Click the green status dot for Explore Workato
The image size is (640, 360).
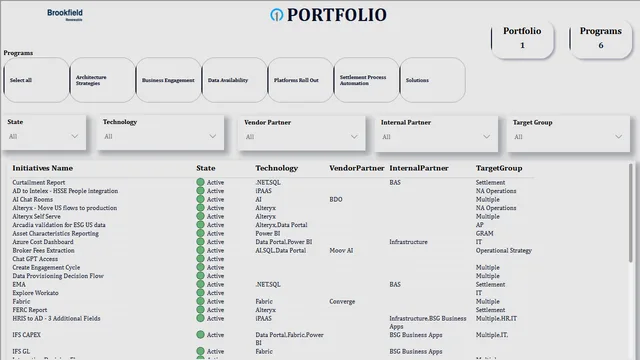pyautogui.click(x=200, y=293)
